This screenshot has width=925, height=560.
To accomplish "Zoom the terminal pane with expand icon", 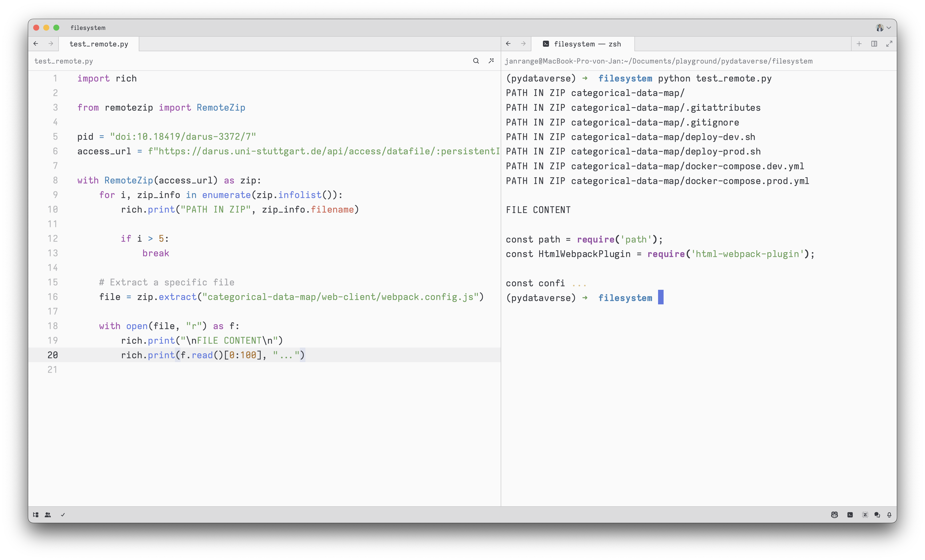I will pyautogui.click(x=889, y=44).
